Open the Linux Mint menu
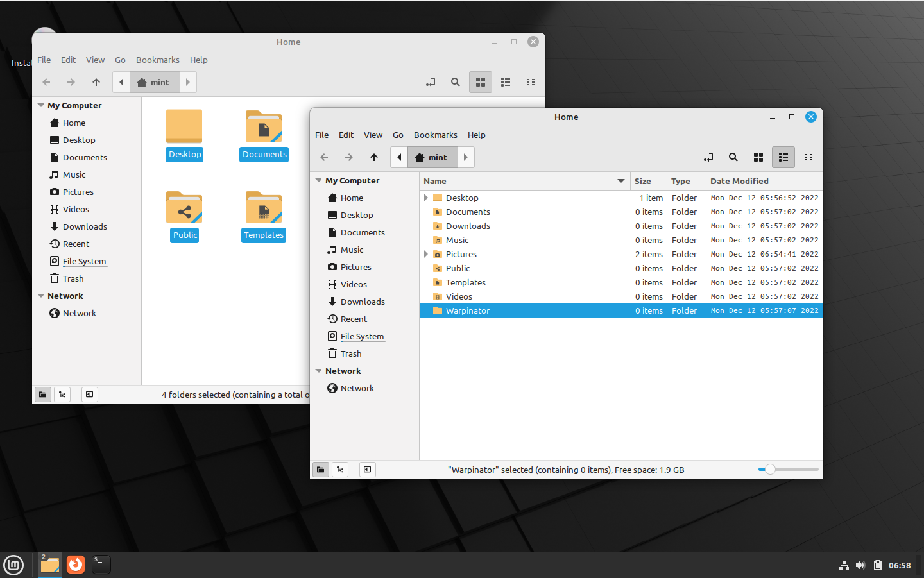The image size is (924, 578). (13, 565)
